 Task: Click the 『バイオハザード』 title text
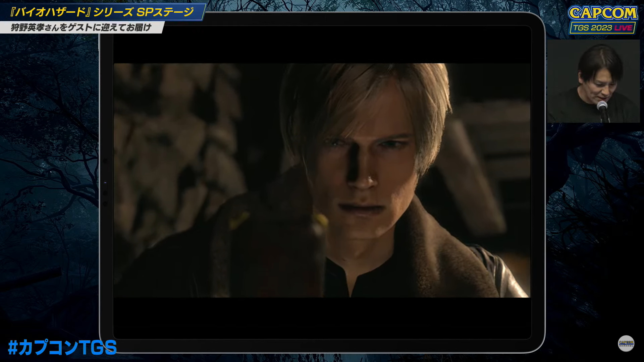[50, 12]
